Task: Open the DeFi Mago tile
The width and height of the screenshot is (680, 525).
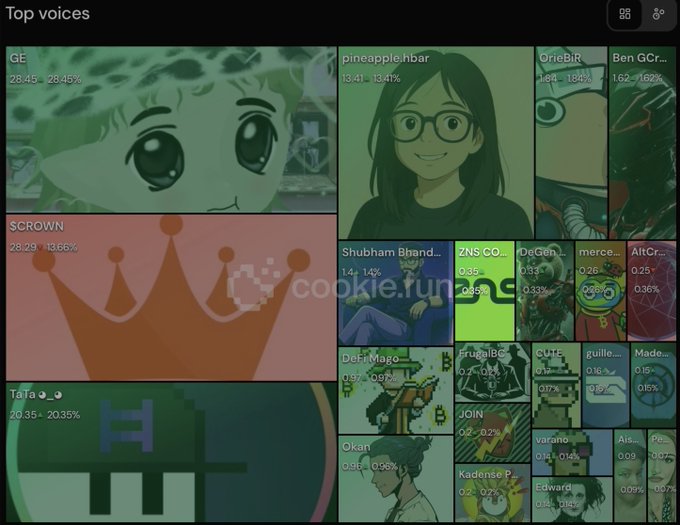Action: point(396,390)
